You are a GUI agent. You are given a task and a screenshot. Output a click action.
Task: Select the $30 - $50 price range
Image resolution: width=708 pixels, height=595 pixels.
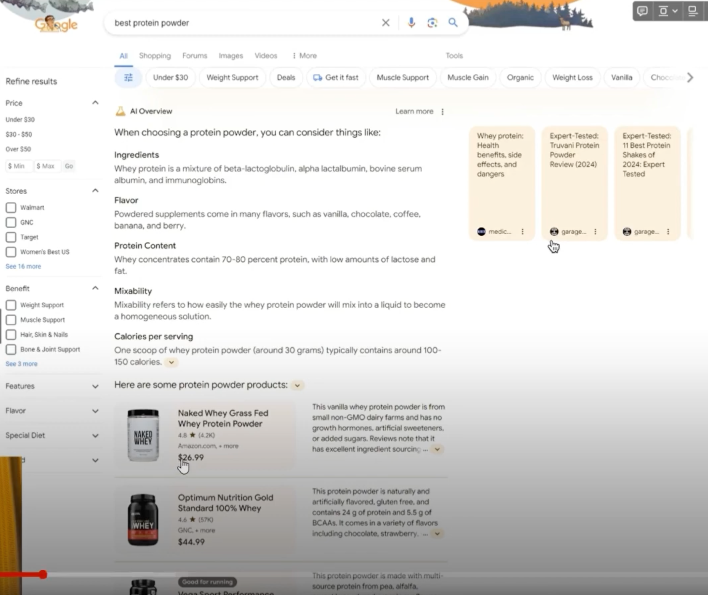(19, 135)
